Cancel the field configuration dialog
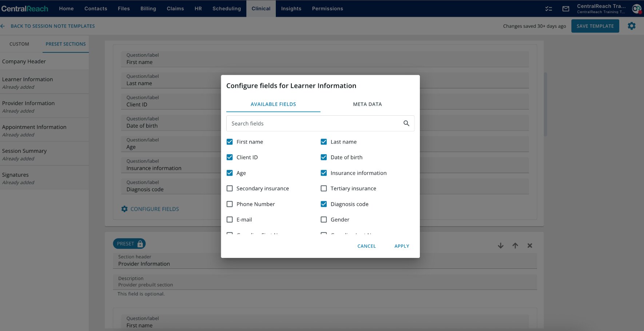Screen dimensions: 644x331 pyautogui.click(x=366, y=246)
